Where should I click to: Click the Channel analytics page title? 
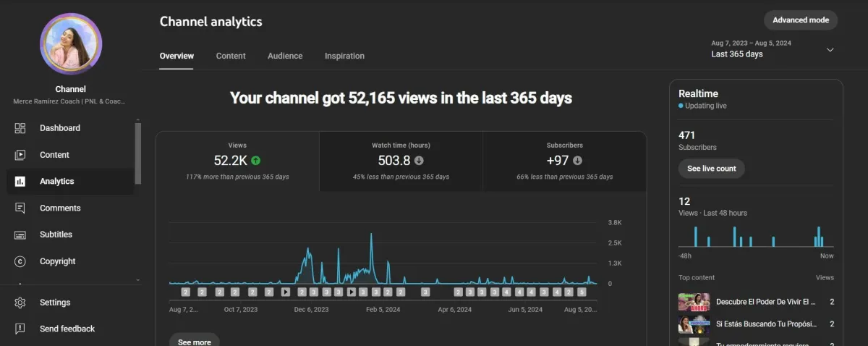coord(211,22)
